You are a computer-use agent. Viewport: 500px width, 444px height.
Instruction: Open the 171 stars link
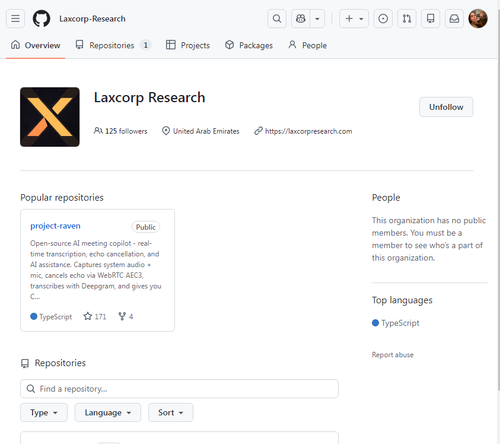[x=95, y=317]
